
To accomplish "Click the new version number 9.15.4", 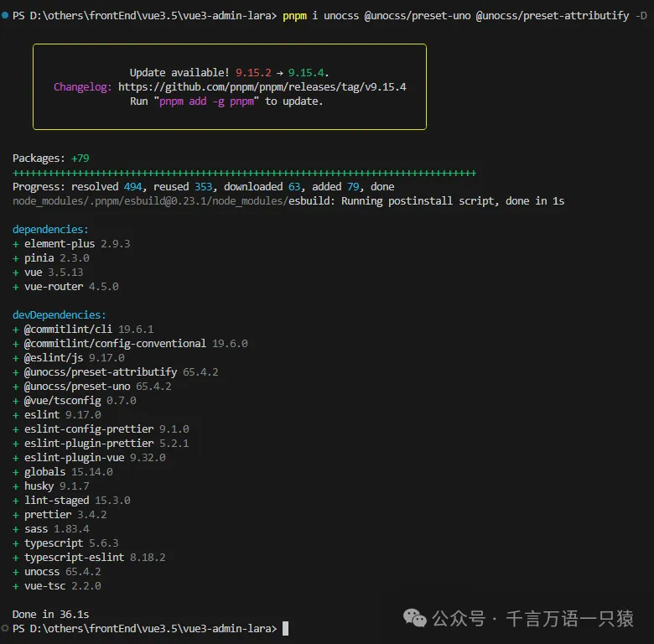I will [305, 73].
